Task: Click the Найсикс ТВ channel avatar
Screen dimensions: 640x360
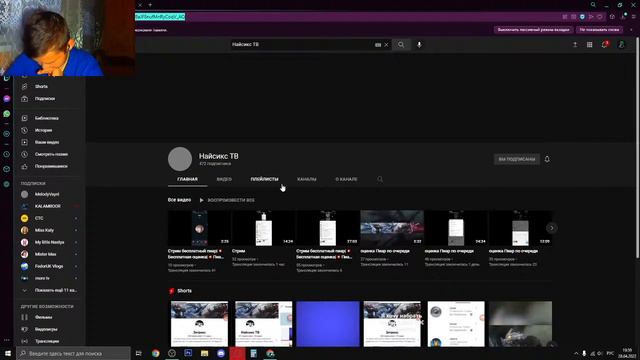Action: click(180, 159)
